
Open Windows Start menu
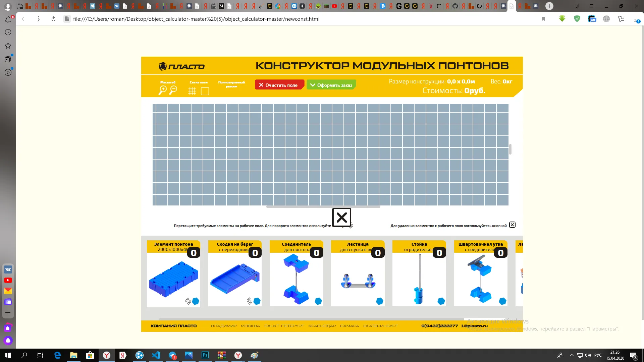pos(8,355)
